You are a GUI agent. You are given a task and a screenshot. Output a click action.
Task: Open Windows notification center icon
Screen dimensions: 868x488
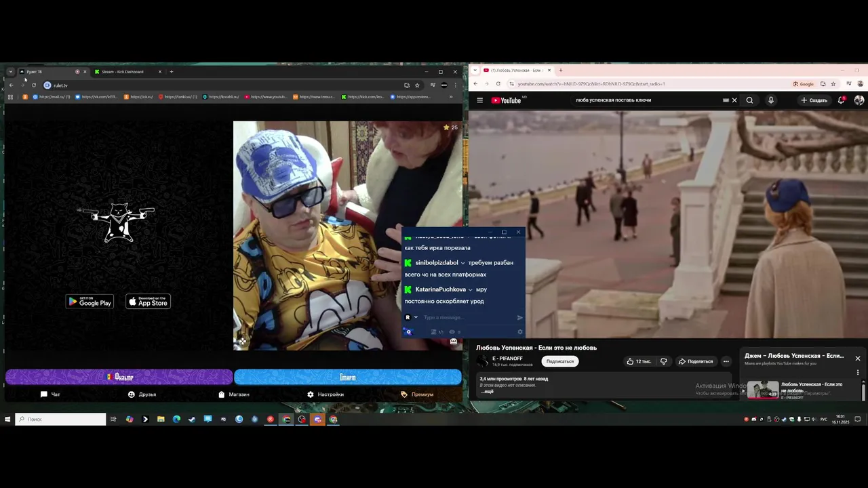coord(858,419)
